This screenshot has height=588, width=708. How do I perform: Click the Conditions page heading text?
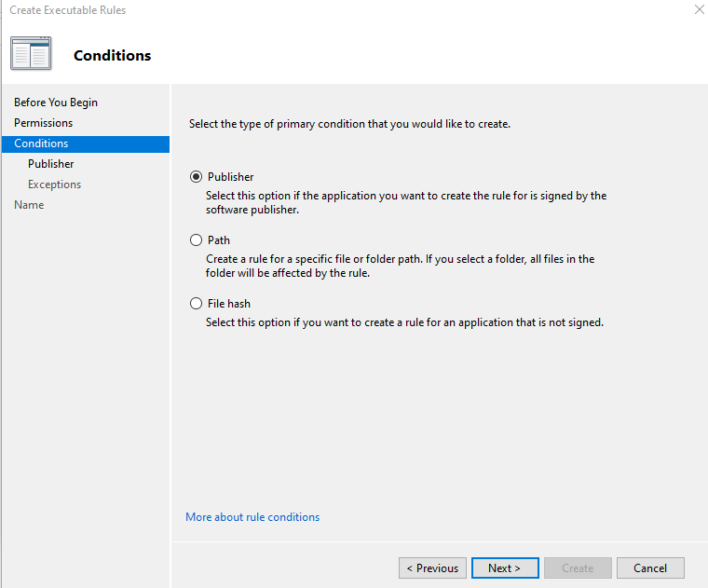click(113, 56)
